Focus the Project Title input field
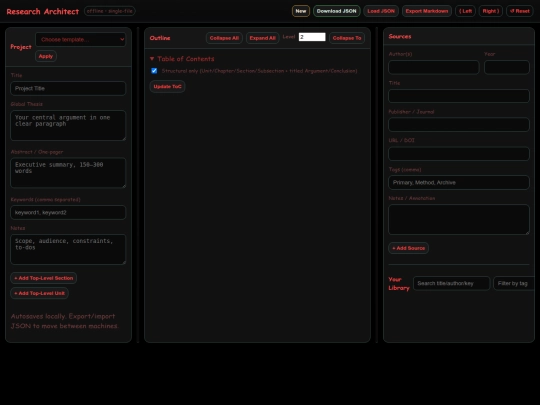 coord(68,89)
